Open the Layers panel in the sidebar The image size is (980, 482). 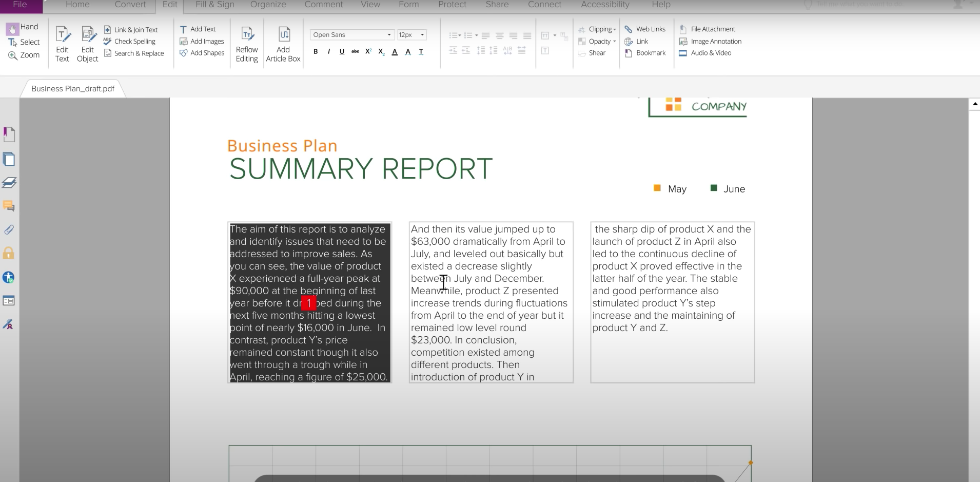(x=9, y=183)
